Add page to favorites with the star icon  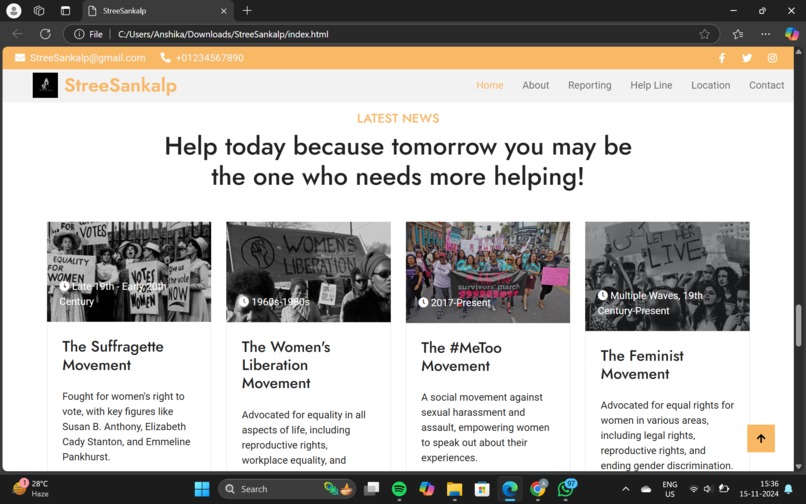coord(704,34)
